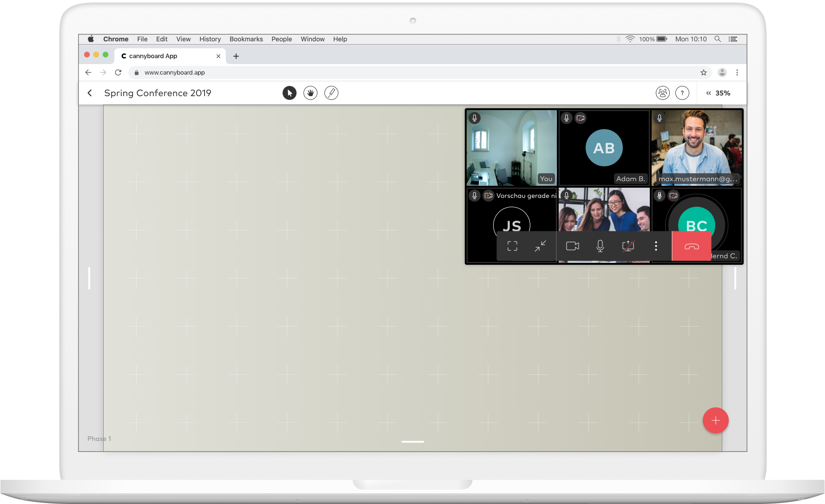Open the Bookmarks menu
Screen dimensions: 825x504
pyautogui.click(x=246, y=39)
